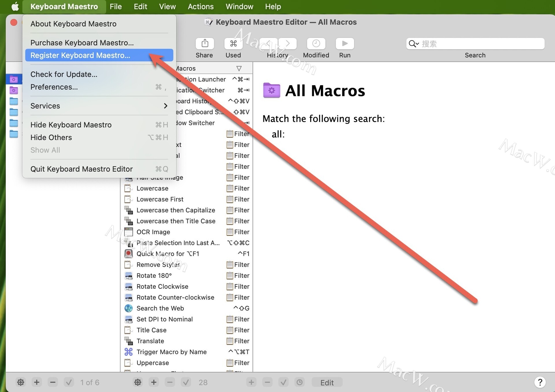Select Lowercase then Title Case macro
Viewport: 555px width, 392px height.
click(187, 221)
